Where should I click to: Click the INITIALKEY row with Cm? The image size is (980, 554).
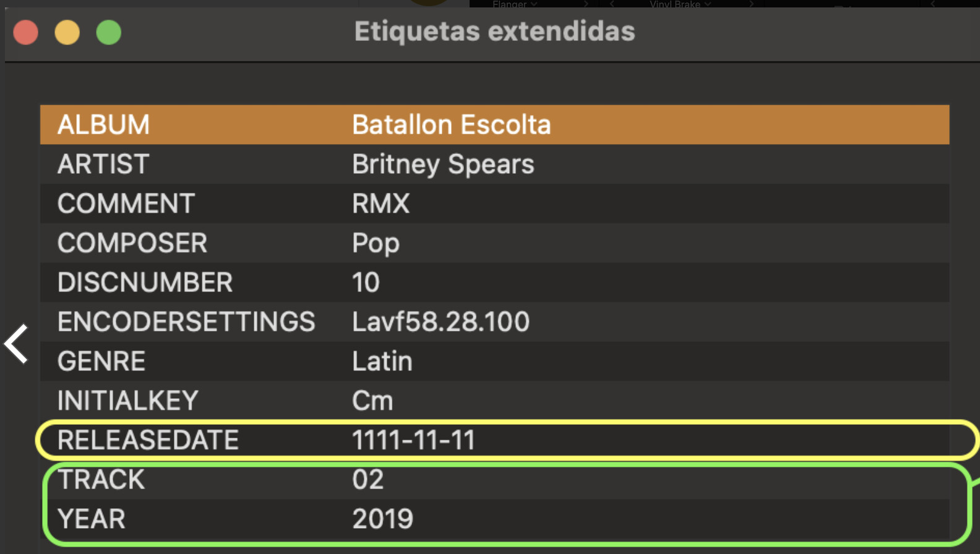coord(494,401)
